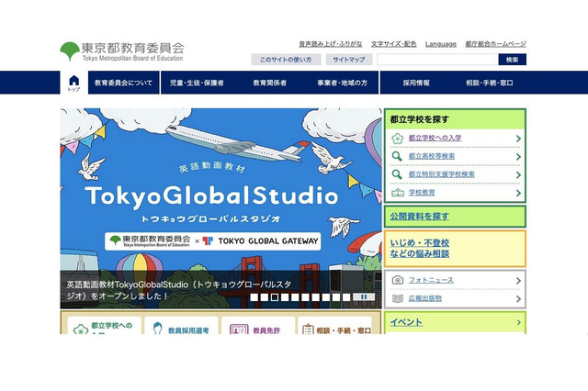
Task: Click the chevron on the フォトニュース row
Action: tap(518, 281)
